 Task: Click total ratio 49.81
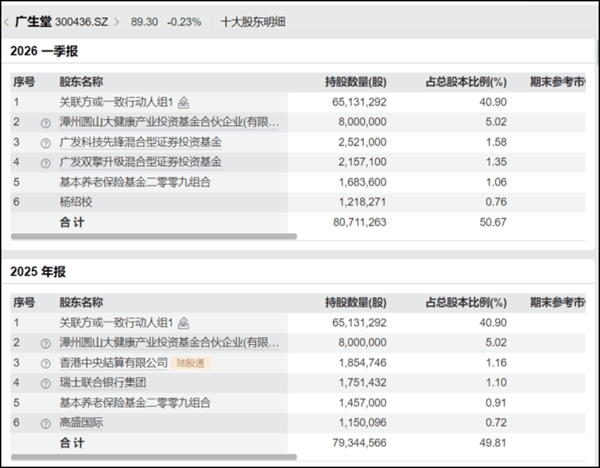tap(493, 443)
